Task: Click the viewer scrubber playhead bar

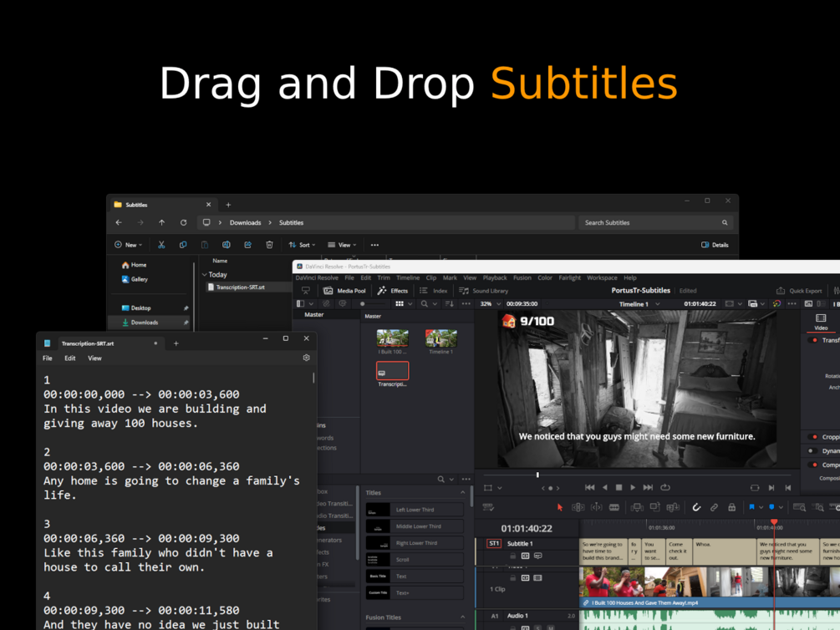Action: [537, 475]
